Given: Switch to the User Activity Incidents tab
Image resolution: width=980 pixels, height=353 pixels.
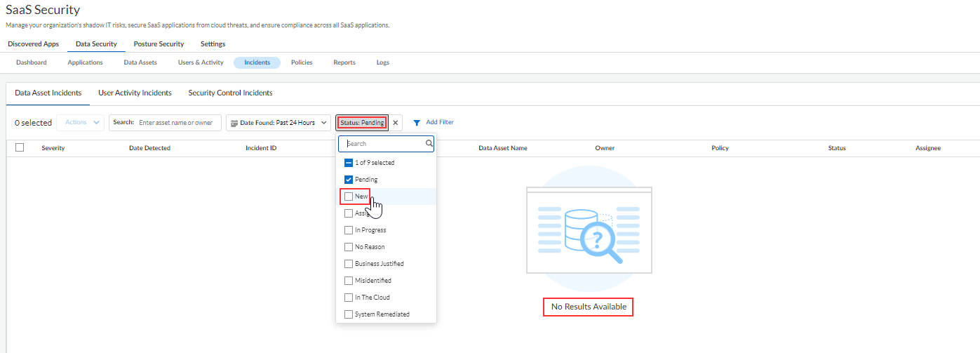Looking at the screenshot, I should (x=135, y=93).
